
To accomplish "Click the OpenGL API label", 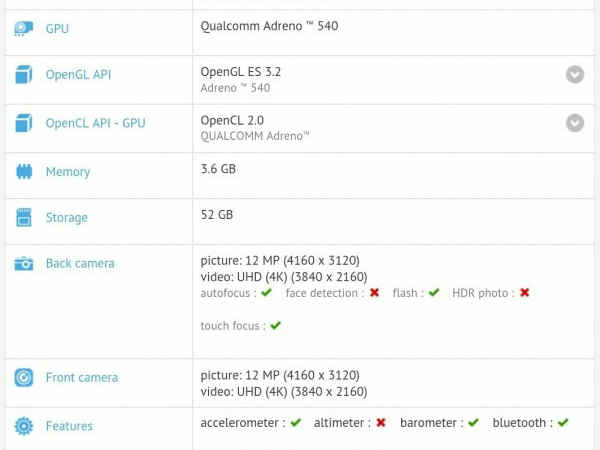I will 78,75.
